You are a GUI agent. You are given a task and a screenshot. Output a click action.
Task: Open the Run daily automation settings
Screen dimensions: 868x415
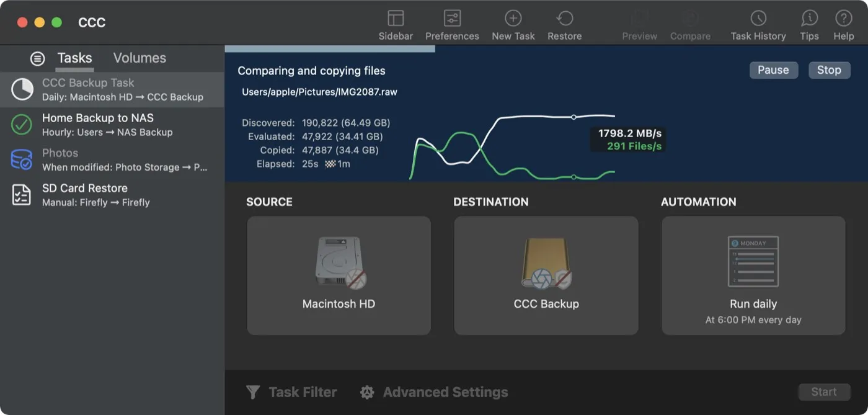tap(753, 276)
